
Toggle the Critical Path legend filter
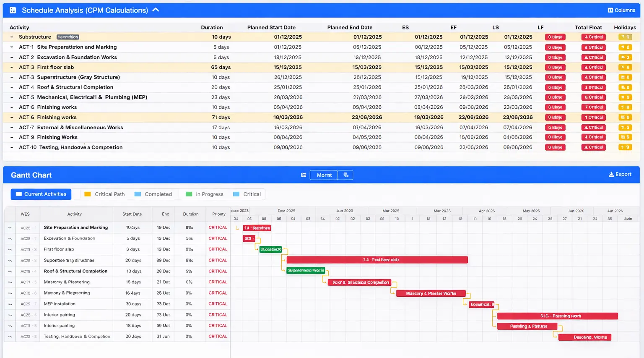point(104,194)
